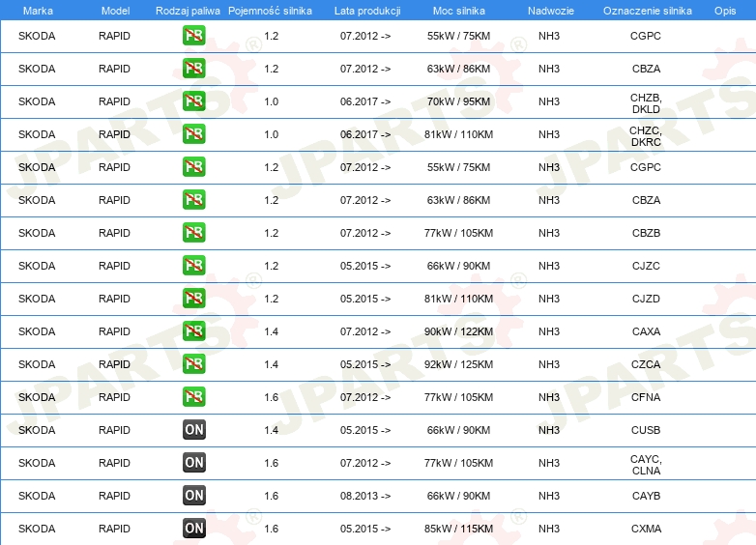The height and width of the screenshot is (545, 756).
Task: Select SKODA in the CBZB row
Action: tap(37, 233)
